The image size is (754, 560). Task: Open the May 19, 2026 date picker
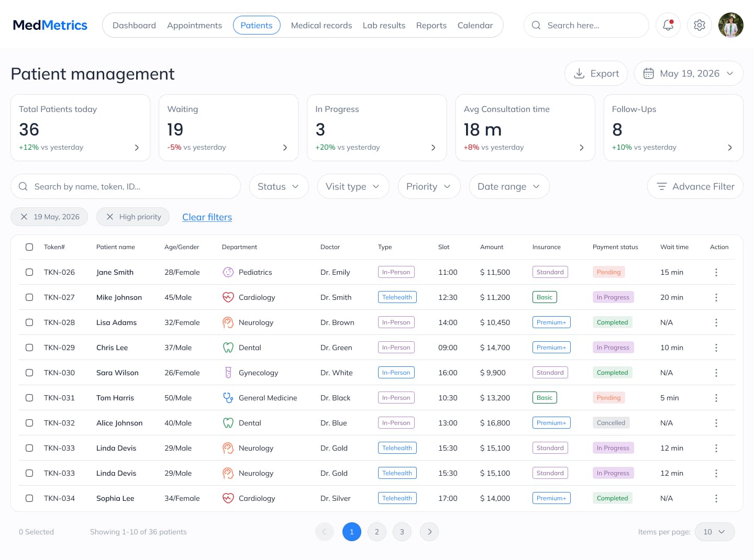click(689, 73)
